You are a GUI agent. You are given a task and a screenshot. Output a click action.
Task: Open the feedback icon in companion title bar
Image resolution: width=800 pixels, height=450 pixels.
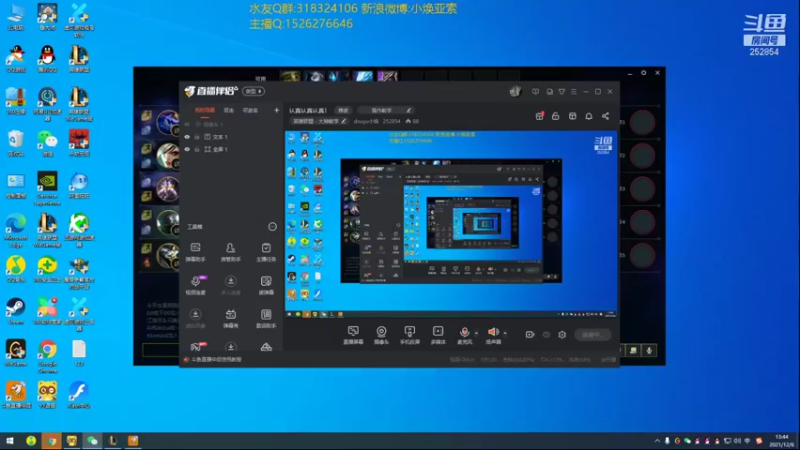(x=535, y=92)
